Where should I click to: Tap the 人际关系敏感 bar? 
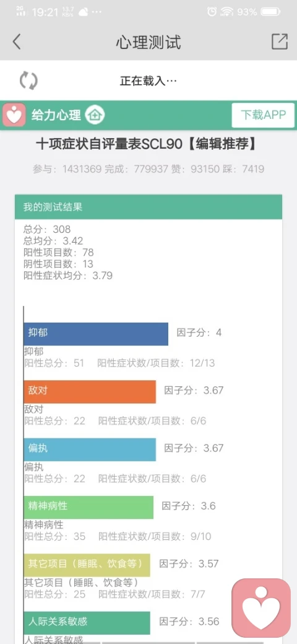tap(87, 623)
